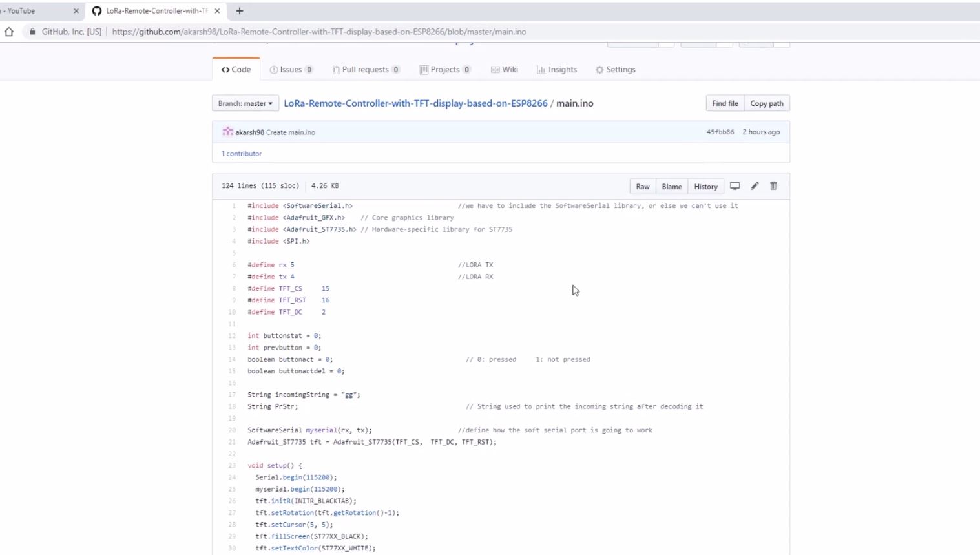Click the main.ino filename in breadcrumb
This screenshot has height=555, width=980.
(x=575, y=103)
